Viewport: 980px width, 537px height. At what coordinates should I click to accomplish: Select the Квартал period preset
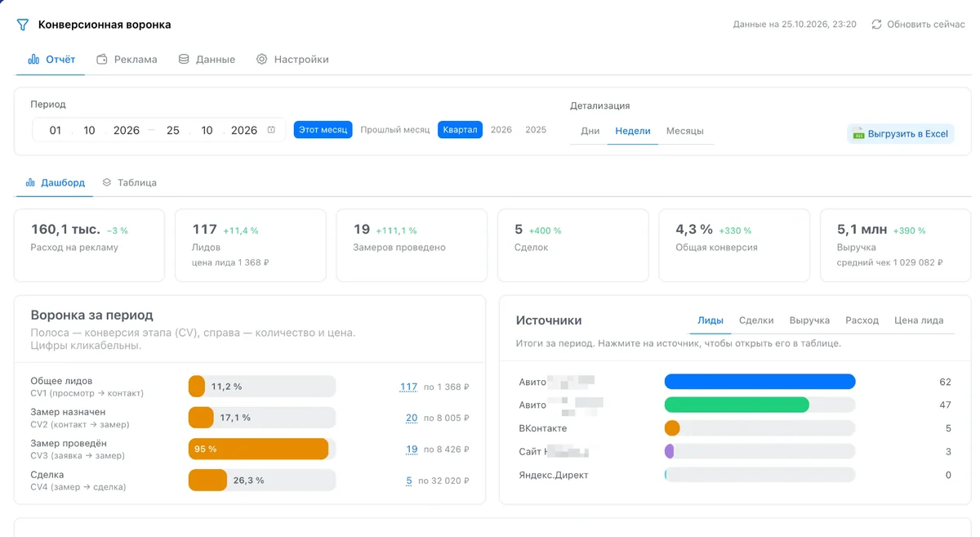[460, 130]
